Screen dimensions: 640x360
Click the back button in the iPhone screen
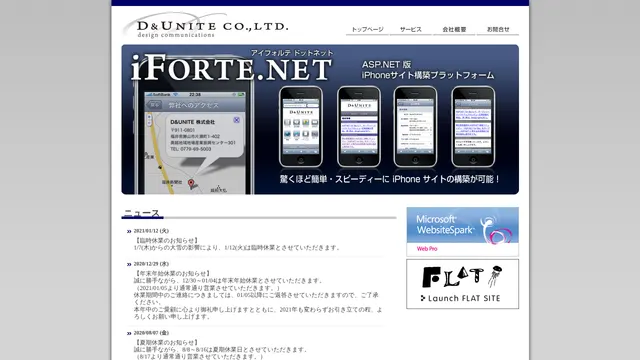(154, 105)
